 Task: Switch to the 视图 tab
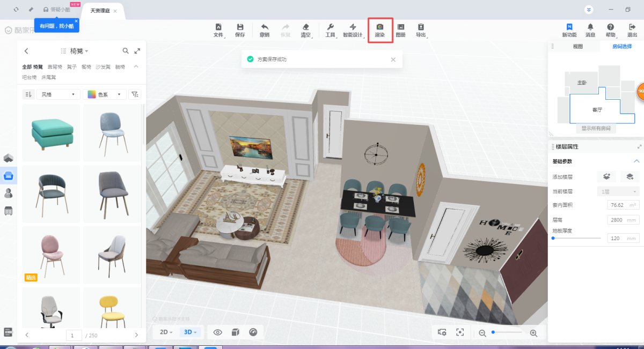coord(577,47)
